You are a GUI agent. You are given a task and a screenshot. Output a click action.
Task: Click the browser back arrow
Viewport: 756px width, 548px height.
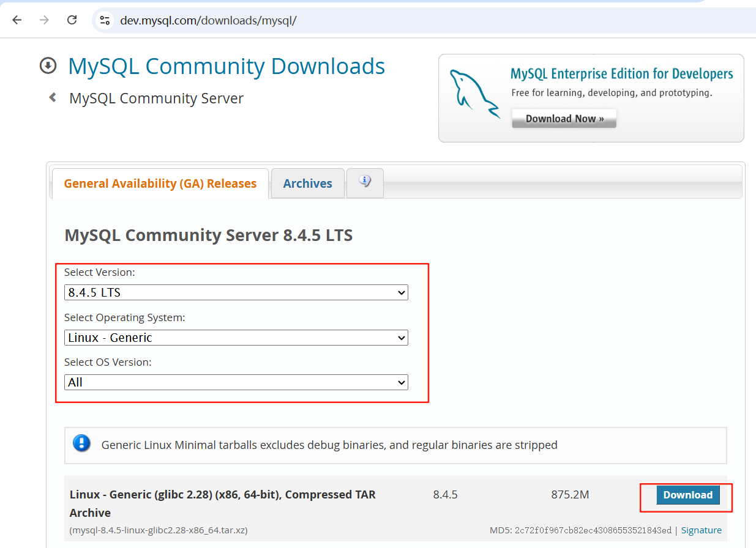pyautogui.click(x=17, y=20)
